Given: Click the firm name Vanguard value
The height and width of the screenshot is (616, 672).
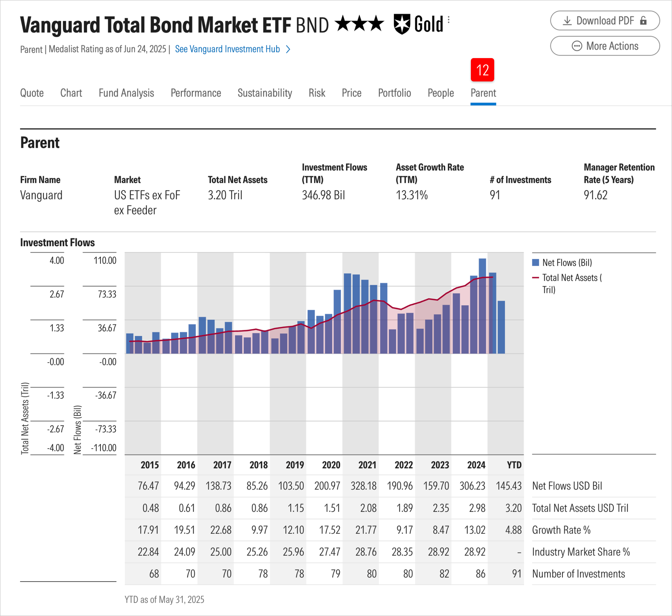Looking at the screenshot, I should 41,195.
